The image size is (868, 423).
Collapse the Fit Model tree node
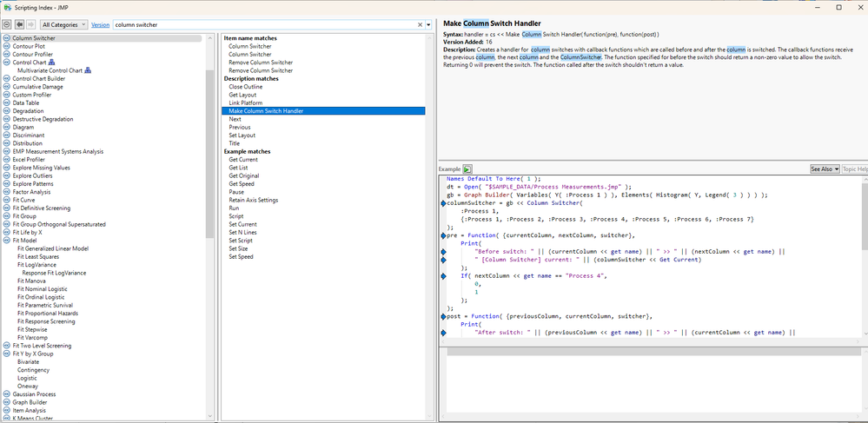6,241
